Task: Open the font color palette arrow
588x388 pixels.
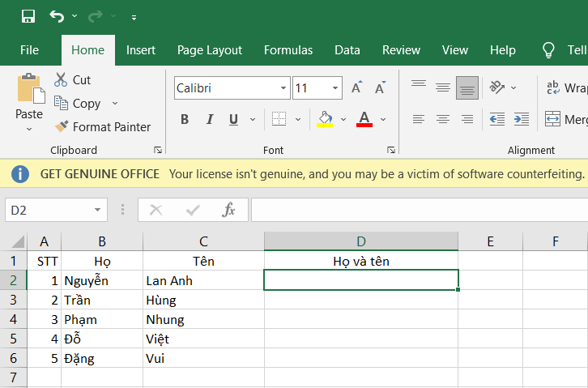Action: coord(383,119)
